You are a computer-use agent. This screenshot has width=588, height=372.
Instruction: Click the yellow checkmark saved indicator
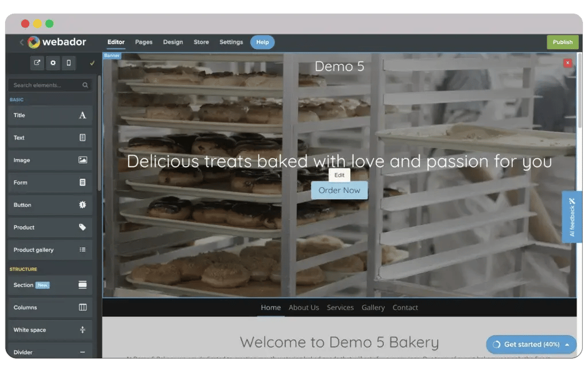pos(92,63)
